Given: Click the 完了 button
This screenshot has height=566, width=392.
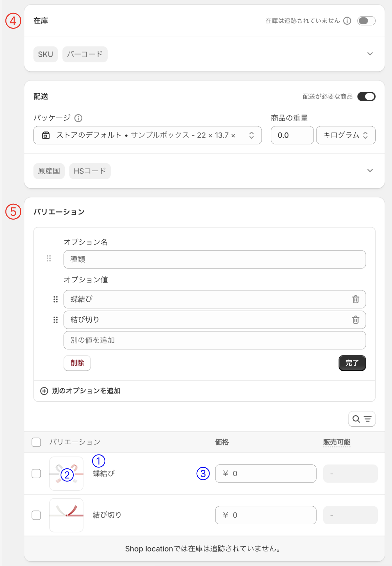Looking at the screenshot, I should tap(352, 363).
